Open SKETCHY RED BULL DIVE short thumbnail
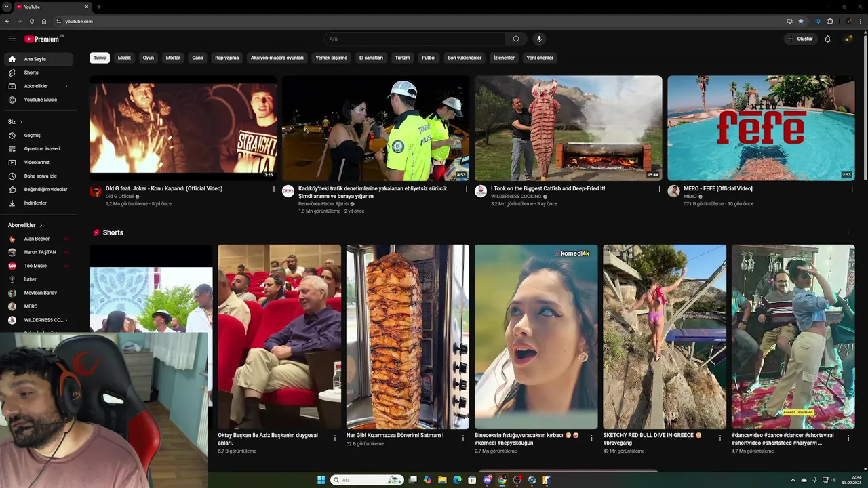This screenshot has height=488, width=868. coord(665,337)
